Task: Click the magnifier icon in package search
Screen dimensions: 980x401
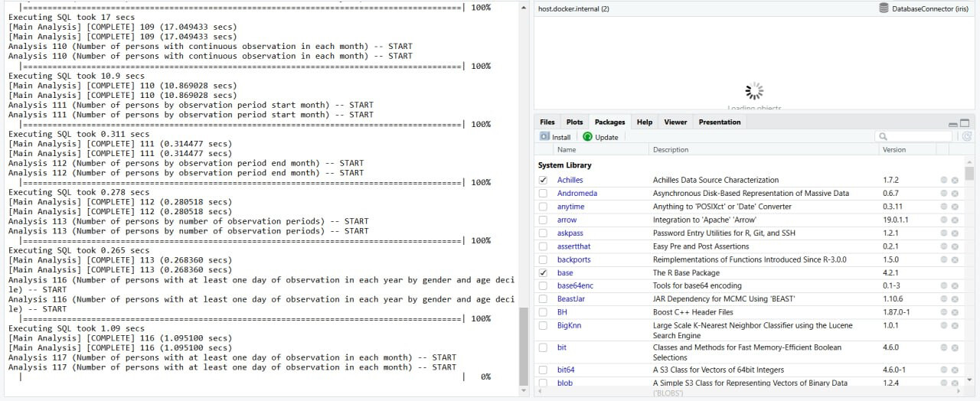Action: click(884, 137)
